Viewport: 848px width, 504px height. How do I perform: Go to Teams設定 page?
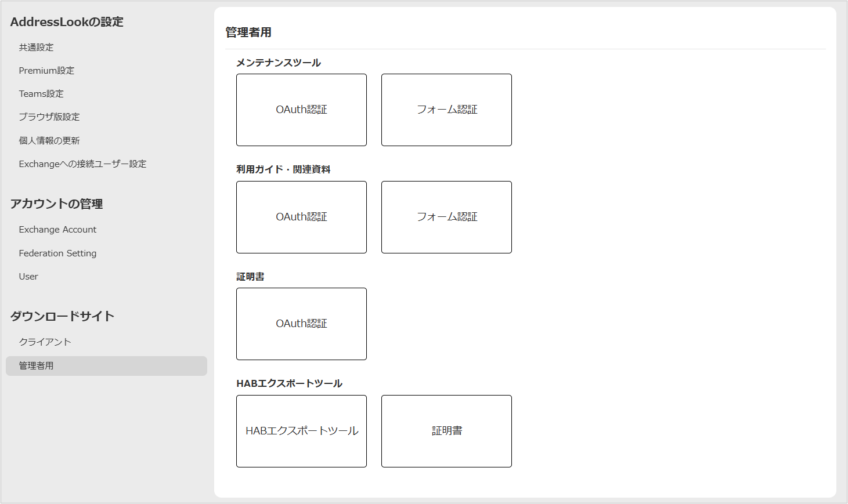click(41, 94)
